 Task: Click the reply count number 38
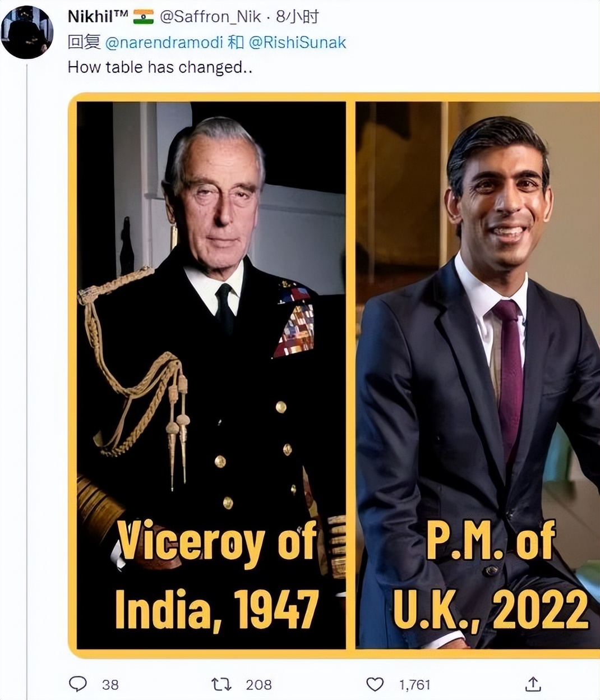[x=111, y=684]
